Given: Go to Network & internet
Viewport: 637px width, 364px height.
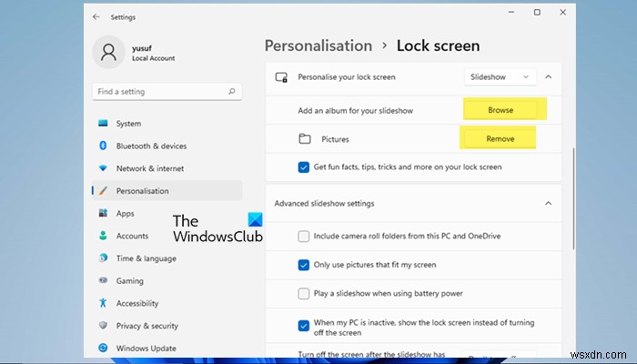Looking at the screenshot, I should click(x=167, y=168).
